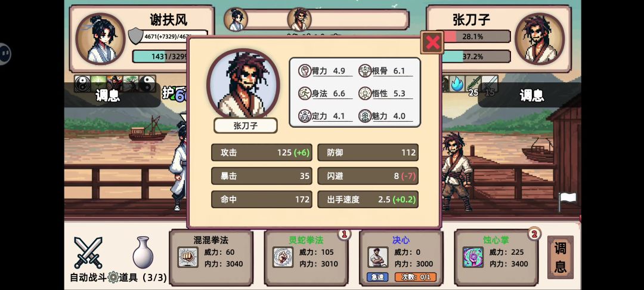Click the white surrender flag icon
The width and height of the screenshot is (644, 290).
coord(568,202)
